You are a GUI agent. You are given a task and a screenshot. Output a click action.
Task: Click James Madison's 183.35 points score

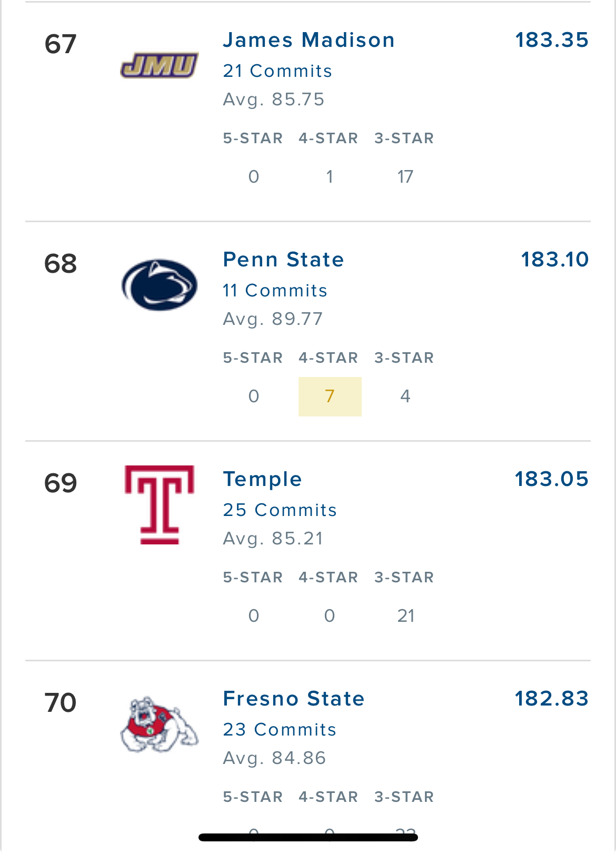(x=551, y=40)
